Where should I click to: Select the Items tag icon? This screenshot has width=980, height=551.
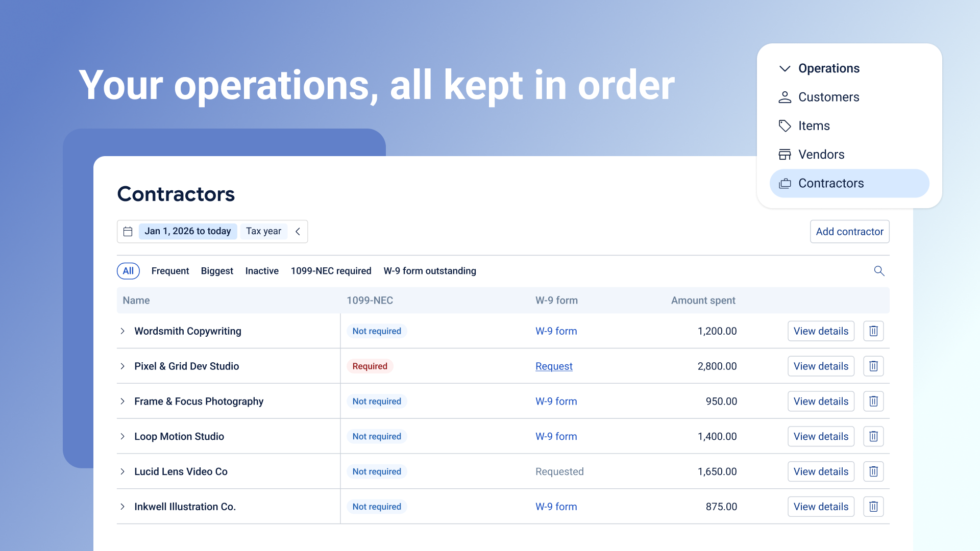(785, 126)
